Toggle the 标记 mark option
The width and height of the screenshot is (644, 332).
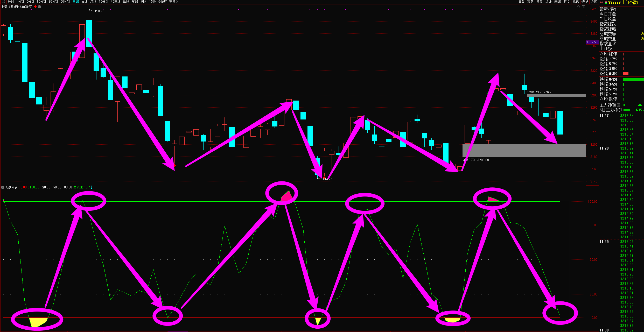tap(576, 2)
